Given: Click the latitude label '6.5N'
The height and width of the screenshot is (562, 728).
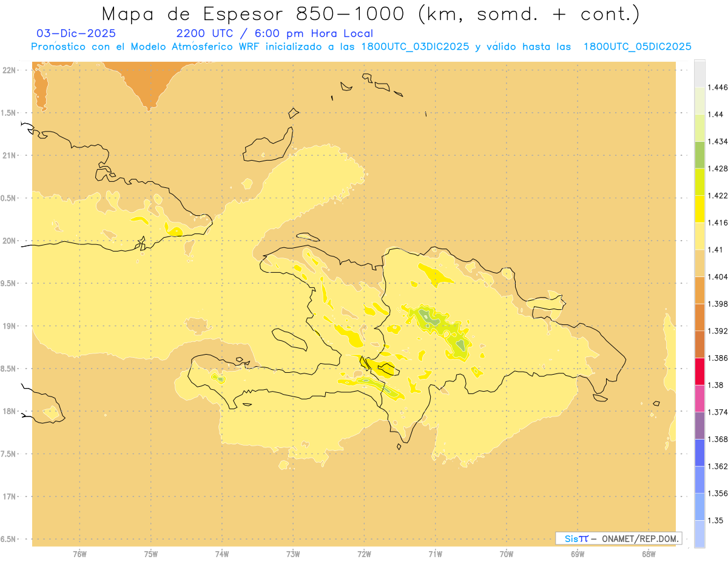Looking at the screenshot, I should pos(9,539).
